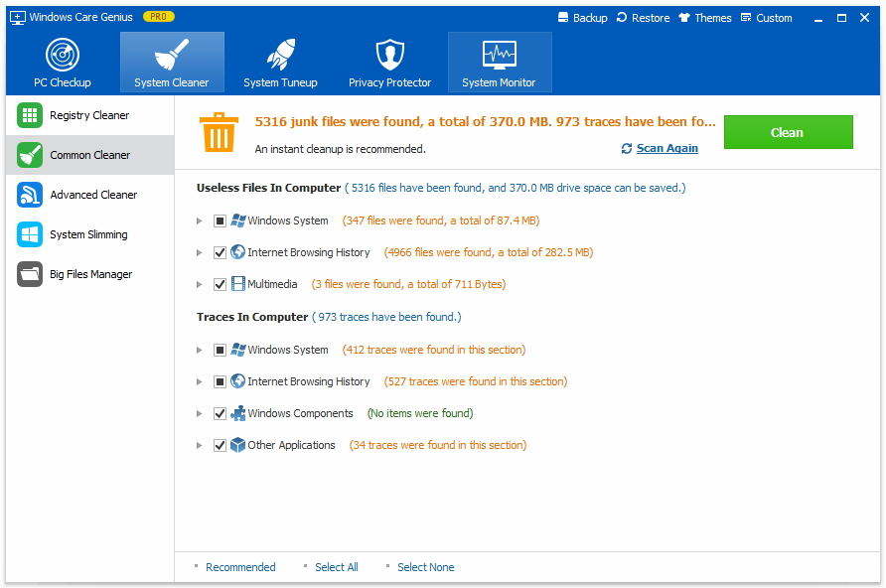Click Windows System flag icon under Useless Files
This screenshot has height=588, width=886.
pos(237,220)
